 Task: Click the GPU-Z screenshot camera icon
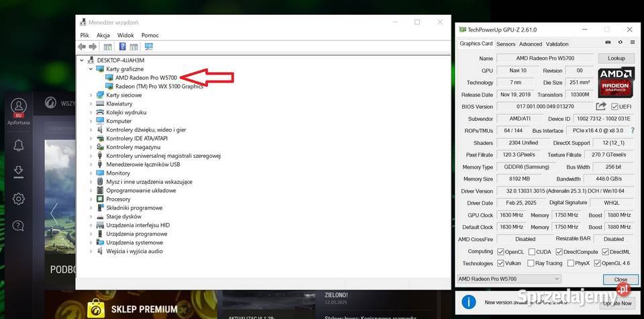coord(608,42)
